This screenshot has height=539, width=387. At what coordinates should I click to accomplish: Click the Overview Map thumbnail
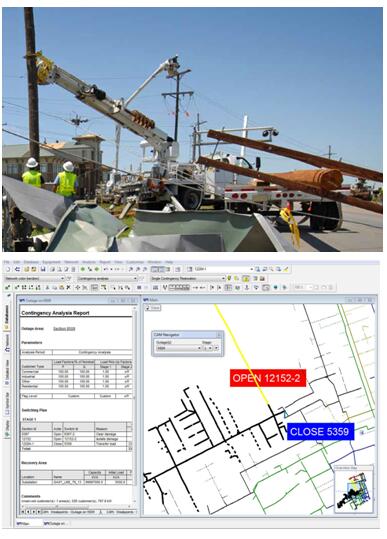[x=353, y=491]
